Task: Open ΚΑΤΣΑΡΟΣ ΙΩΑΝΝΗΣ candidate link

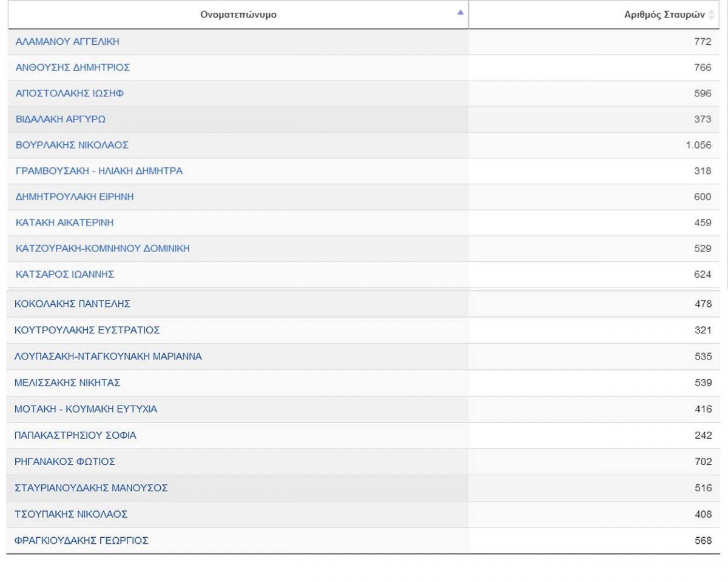Action: 65,275
